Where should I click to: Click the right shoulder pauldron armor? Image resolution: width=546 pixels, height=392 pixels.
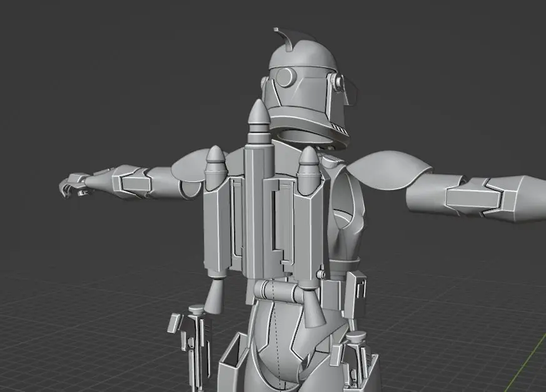pyautogui.click(x=389, y=169)
